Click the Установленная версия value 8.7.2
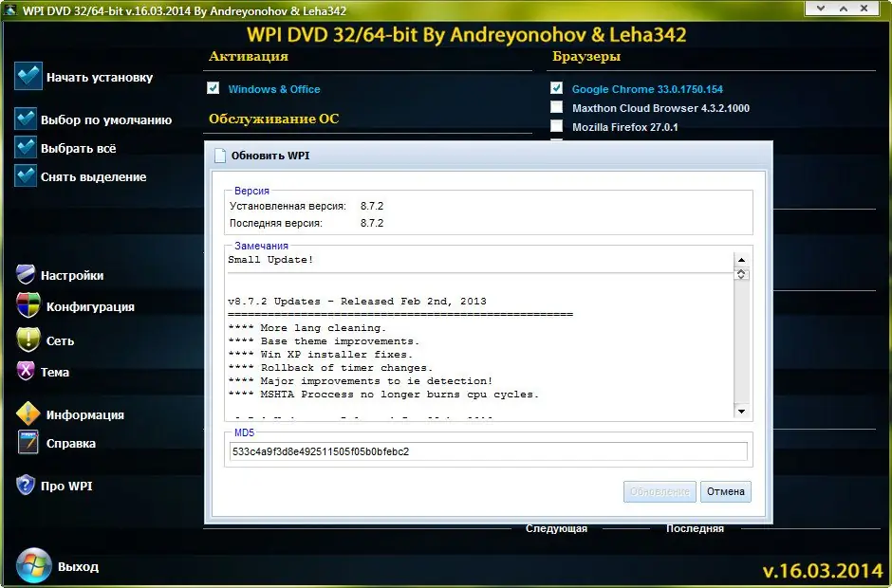Viewport: 892px width, 588px height. tap(372, 206)
